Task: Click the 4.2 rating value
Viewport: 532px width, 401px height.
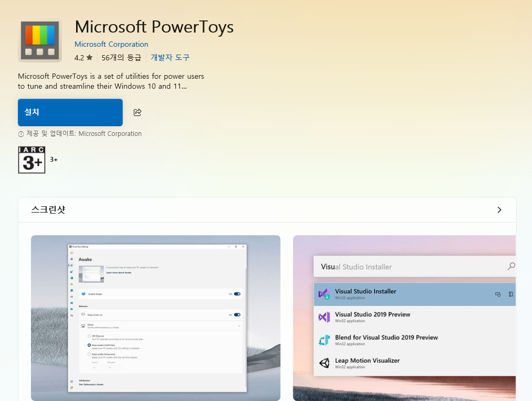Action: (x=79, y=58)
